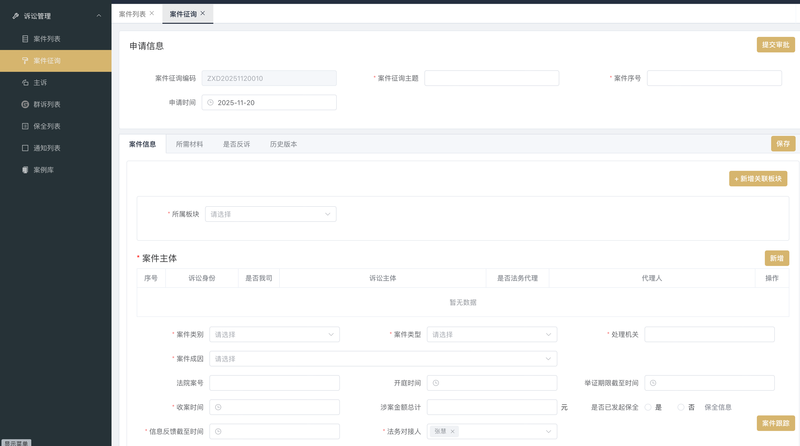Open 保全列表 in the sidebar

[x=56, y=126]
